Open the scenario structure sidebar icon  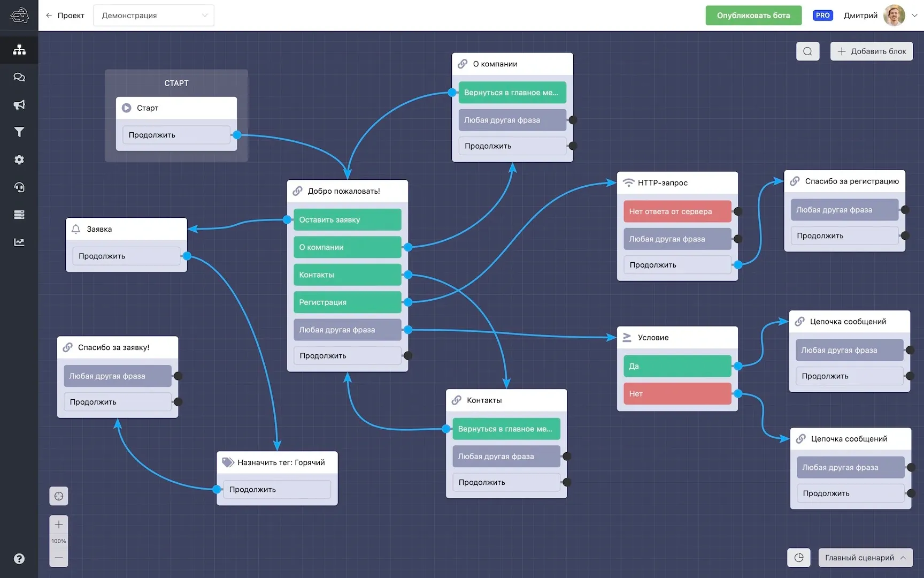pyautogui.click(x=19, y=50)
